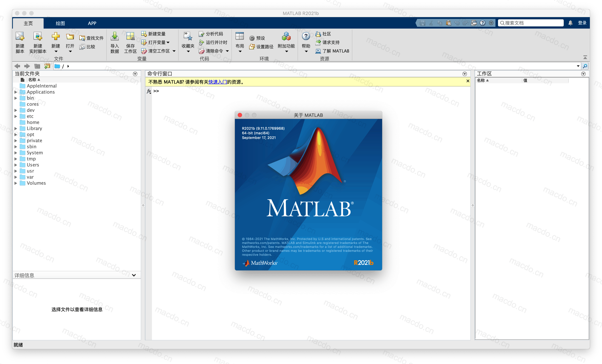Click the 帮助 (Help) icon in toolbar
This screenshot has height=364, width=602.
click(x=305, y=38)
